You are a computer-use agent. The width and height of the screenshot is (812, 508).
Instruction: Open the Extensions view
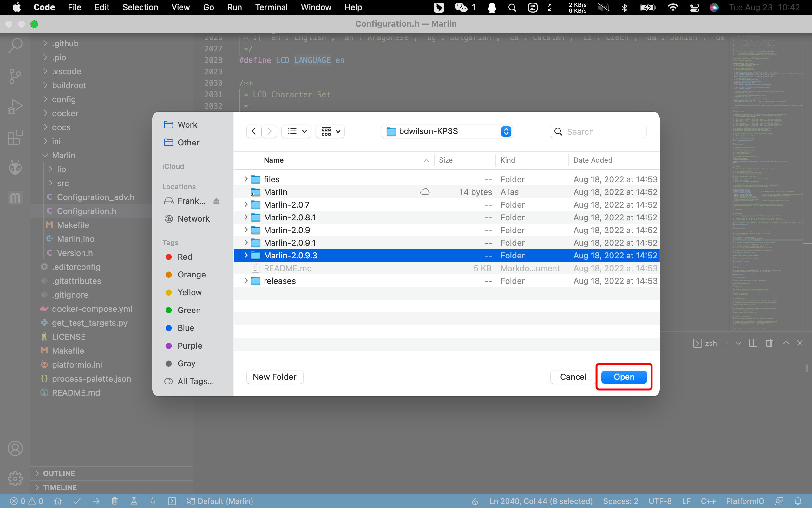pyautogui.click(x=15, y=137)
